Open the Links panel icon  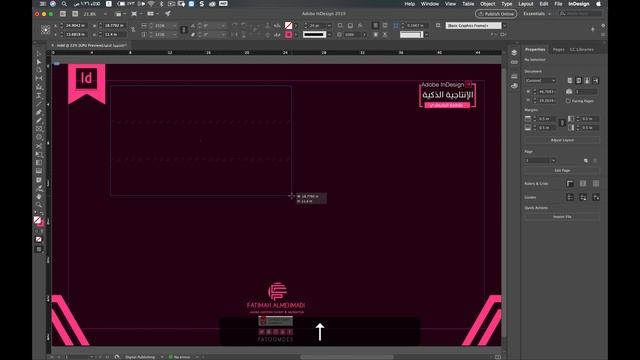click(x=514, y=62)
